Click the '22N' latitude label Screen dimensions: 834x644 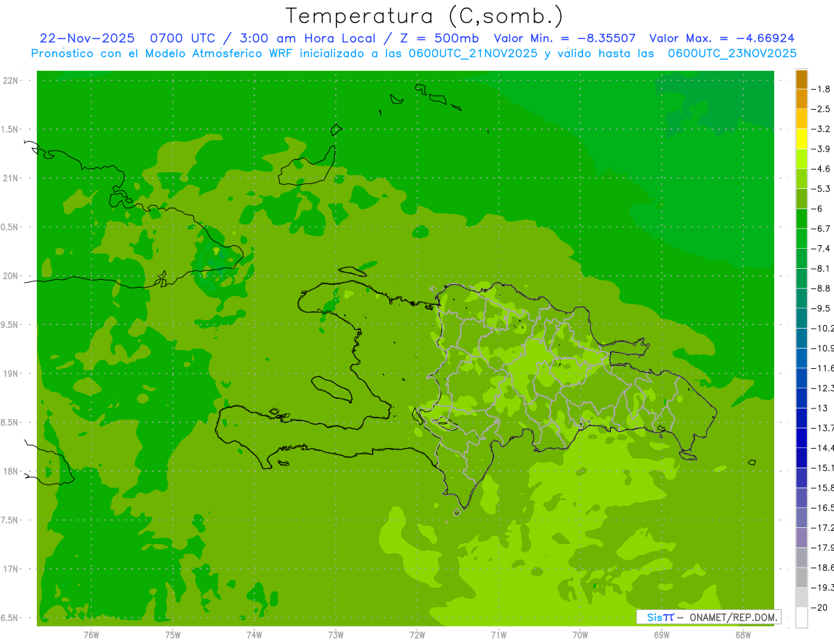click(10, 81)
